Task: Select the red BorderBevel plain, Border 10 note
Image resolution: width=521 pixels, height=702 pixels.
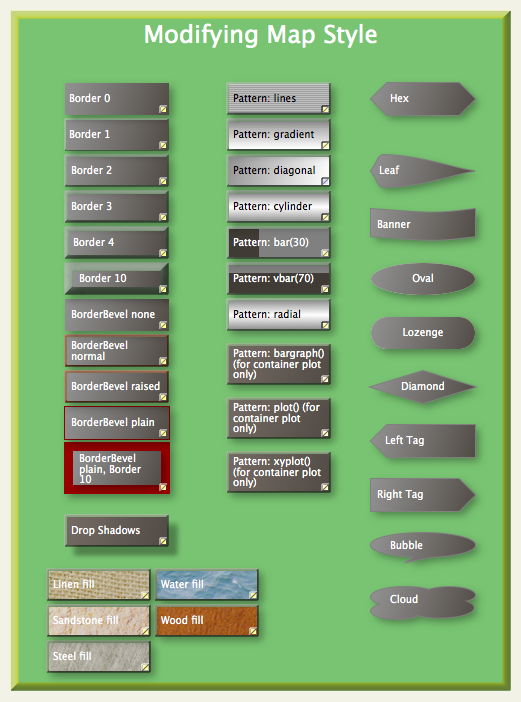Action: pyautogui.click(x=117, y=468)
